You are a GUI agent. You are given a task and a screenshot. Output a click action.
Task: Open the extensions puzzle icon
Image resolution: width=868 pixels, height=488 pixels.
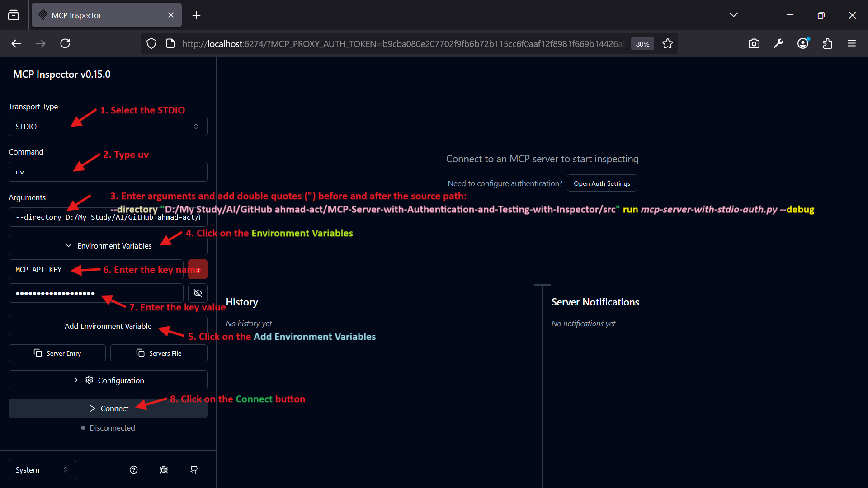click(828, 44)
